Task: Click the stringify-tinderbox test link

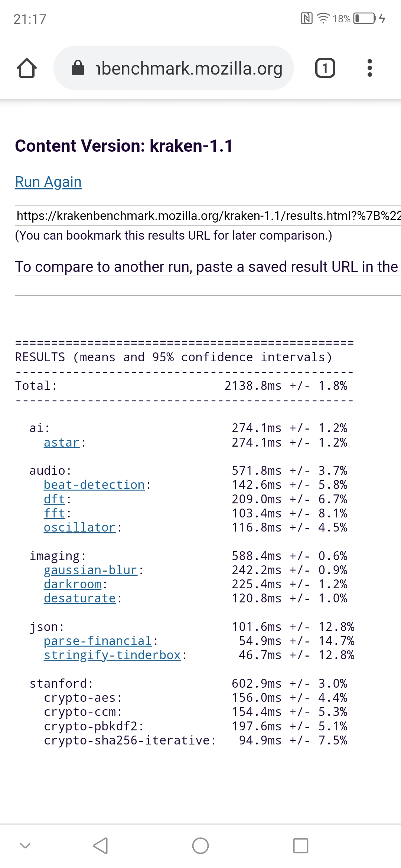Action: point(112,655)
